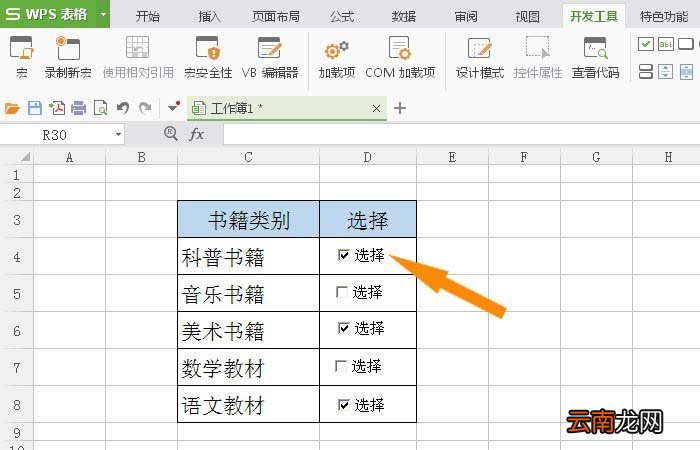Select the 美术书籍 cell
The image size is (700, 450).
[x=249, y=330]
